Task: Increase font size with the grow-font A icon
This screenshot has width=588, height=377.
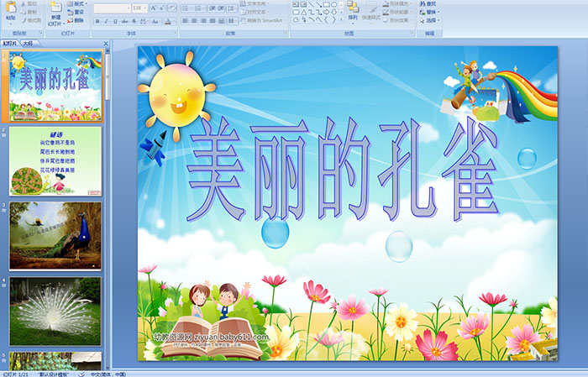Action: pyautogui.click(x=154, y=8)
